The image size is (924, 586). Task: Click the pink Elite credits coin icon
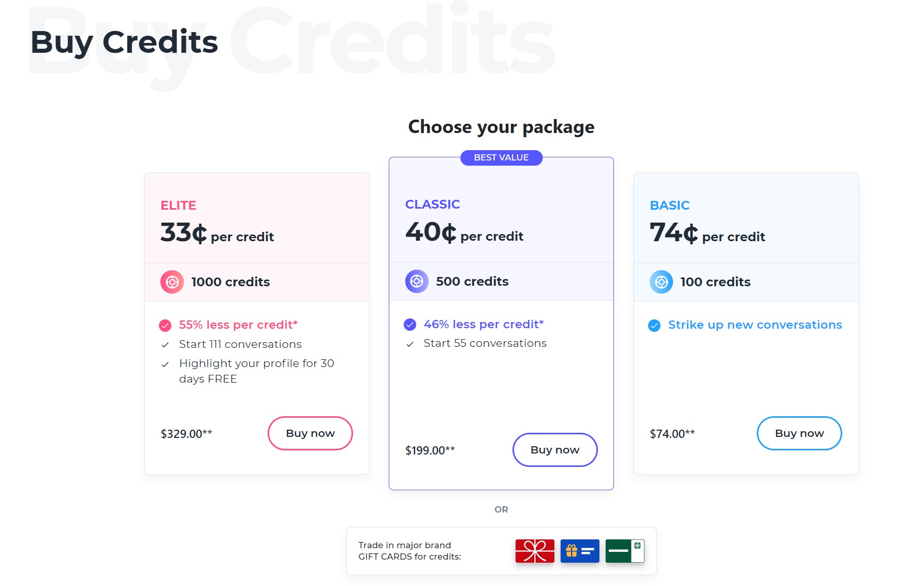pos(172,282)
